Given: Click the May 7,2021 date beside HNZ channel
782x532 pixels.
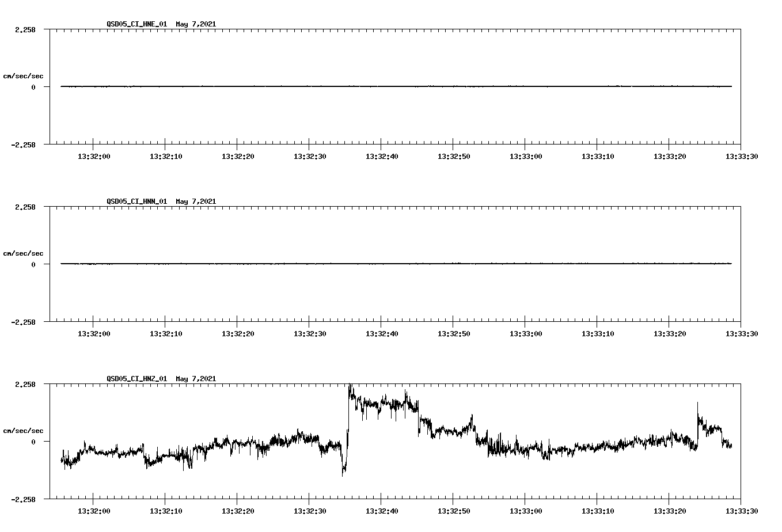Looking at the screenshot, I should pyautogui.click(x=196, y=379).
